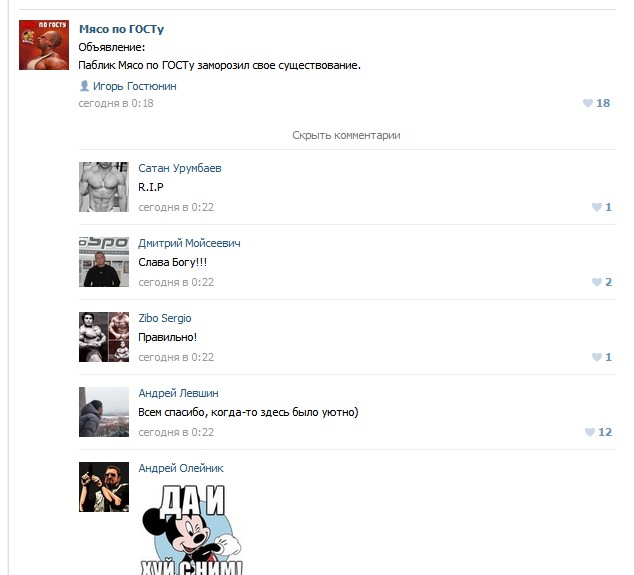Like the main post with 18 hearts
Screen dimensions: 634x575
(596, 103)
